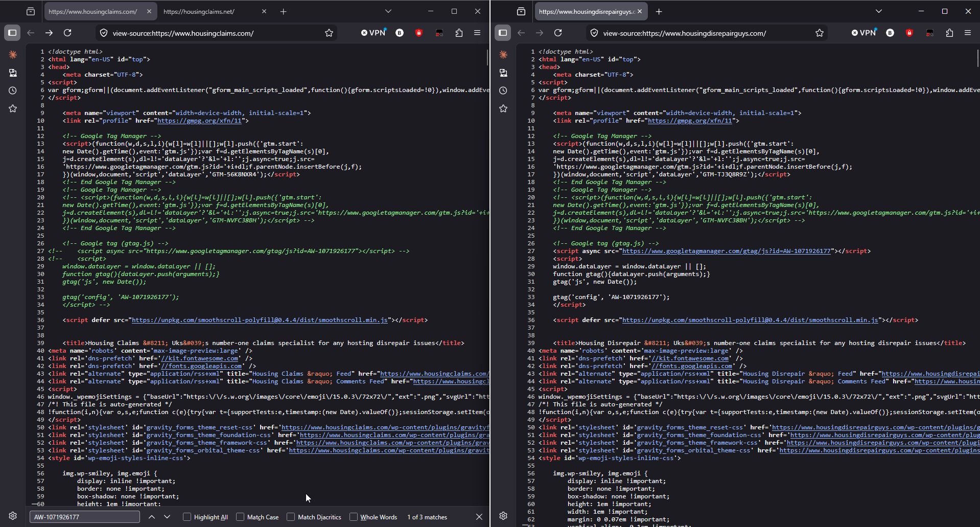Jump to next find match arrow
The width and height of the screenshot is (980, 527).
coord(167,517)
